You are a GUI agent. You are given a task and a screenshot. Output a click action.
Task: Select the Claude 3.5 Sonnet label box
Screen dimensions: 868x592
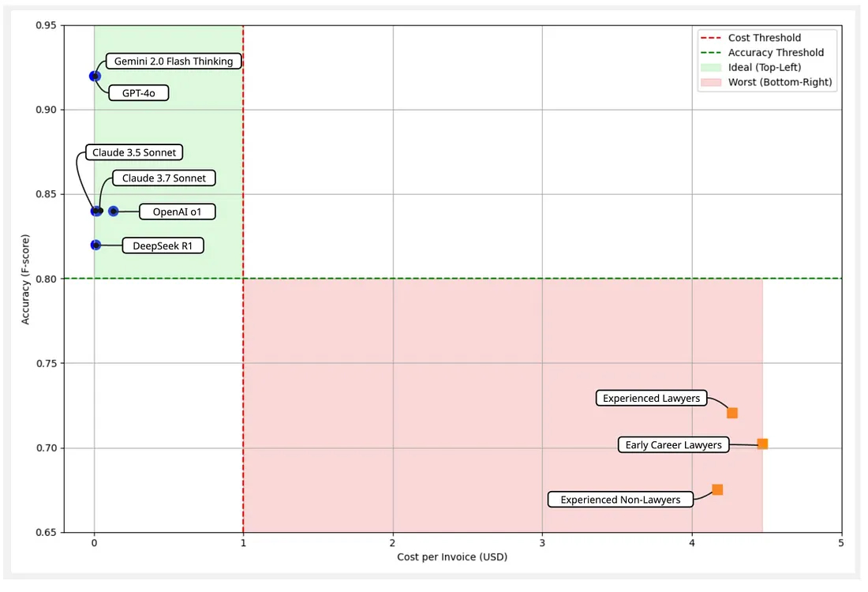[134, 152]
